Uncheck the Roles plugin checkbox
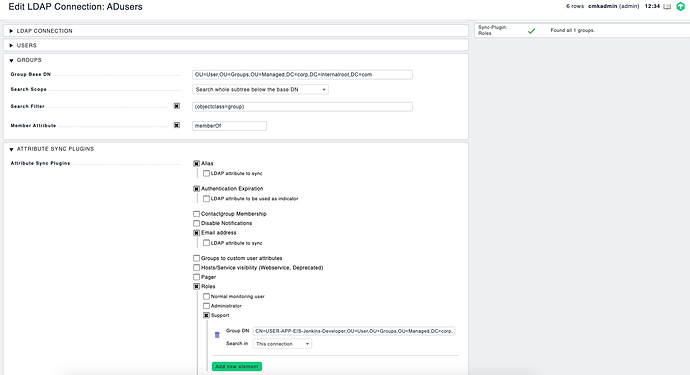The image size is (690, 375). click(196, 287)
